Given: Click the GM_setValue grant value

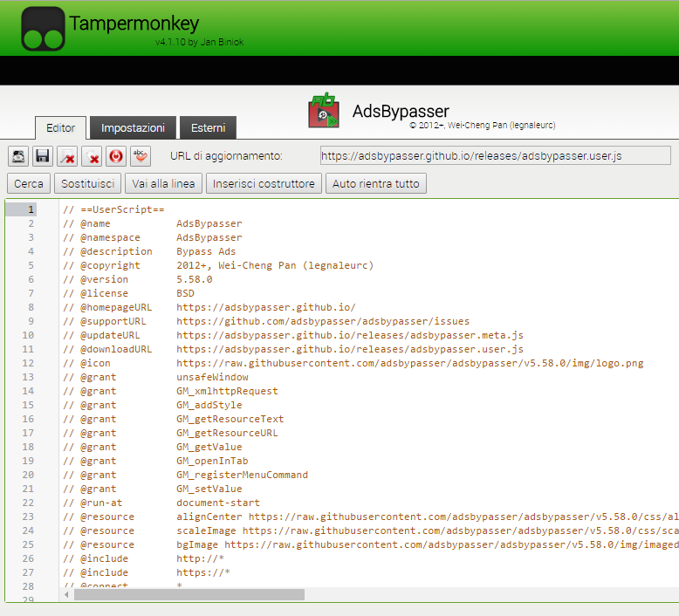Looking at the screenshot, I should pyautogui.click(x=209, y=489).
